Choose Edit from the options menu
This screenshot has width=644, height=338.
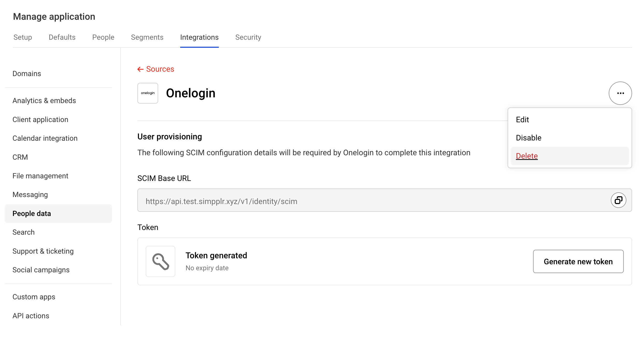522,120
